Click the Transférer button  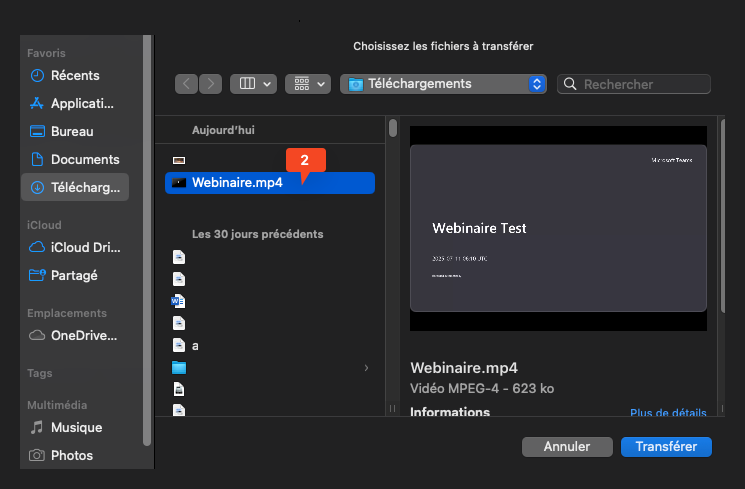click(x=665, y=447)
